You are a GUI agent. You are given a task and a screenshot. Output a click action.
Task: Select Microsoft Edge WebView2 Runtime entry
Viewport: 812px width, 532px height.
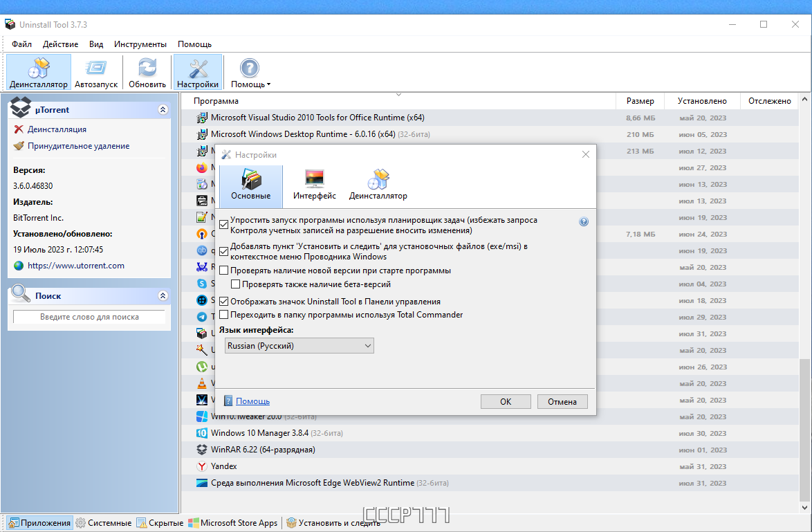click(490, 483)
